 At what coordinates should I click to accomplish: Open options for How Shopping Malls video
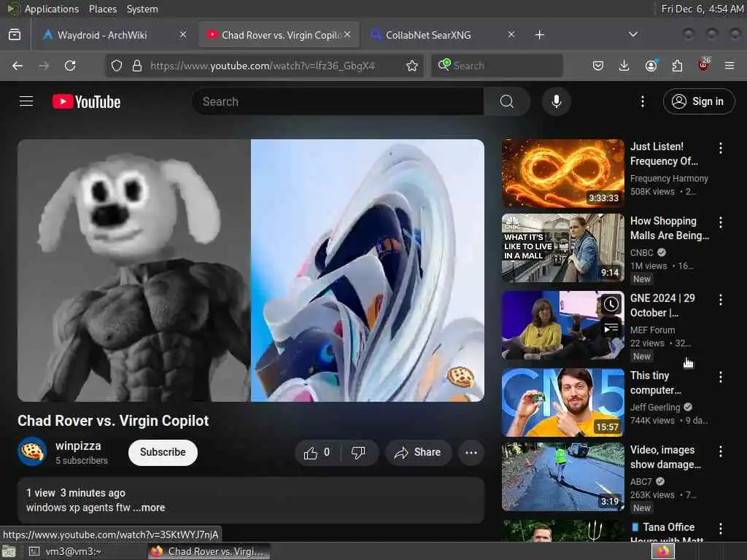coord(720,222)
